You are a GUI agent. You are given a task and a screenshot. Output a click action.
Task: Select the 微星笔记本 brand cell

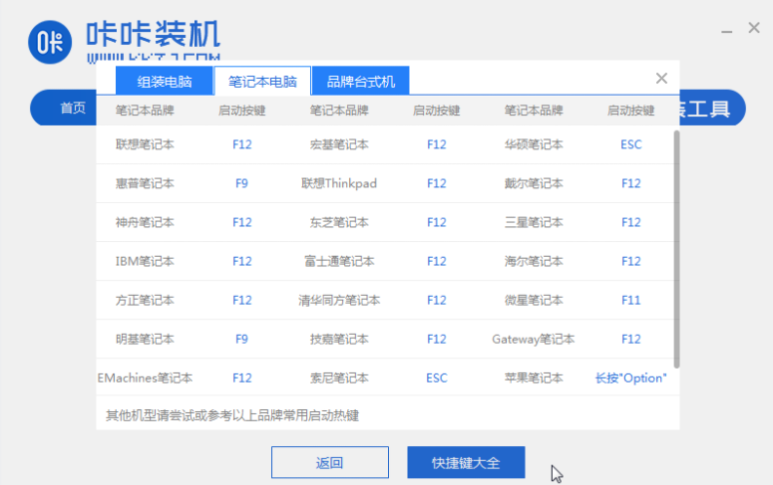(x=533, y=300)
